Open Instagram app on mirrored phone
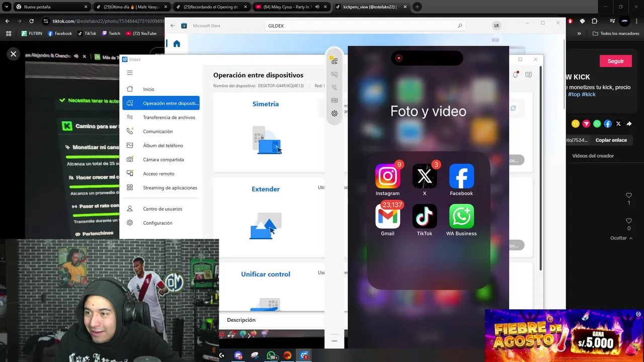 (387, 176)
